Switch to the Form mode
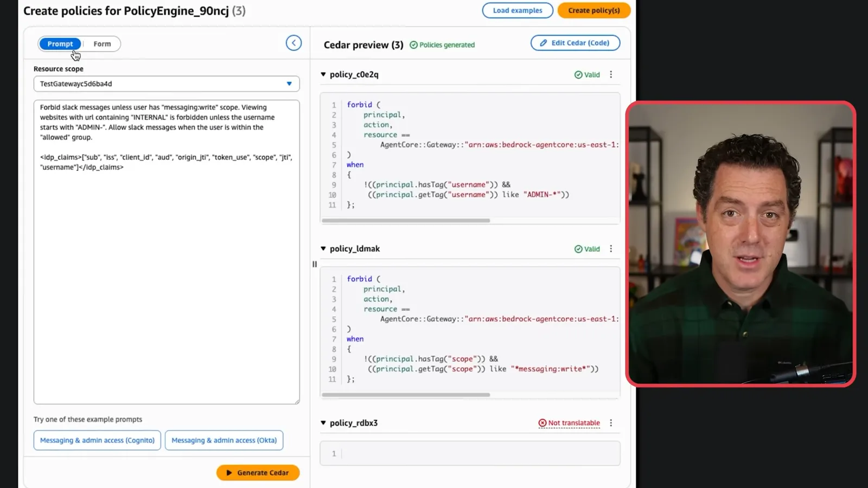This screenshot has height=488, width=868. click(x=102, y=44)
